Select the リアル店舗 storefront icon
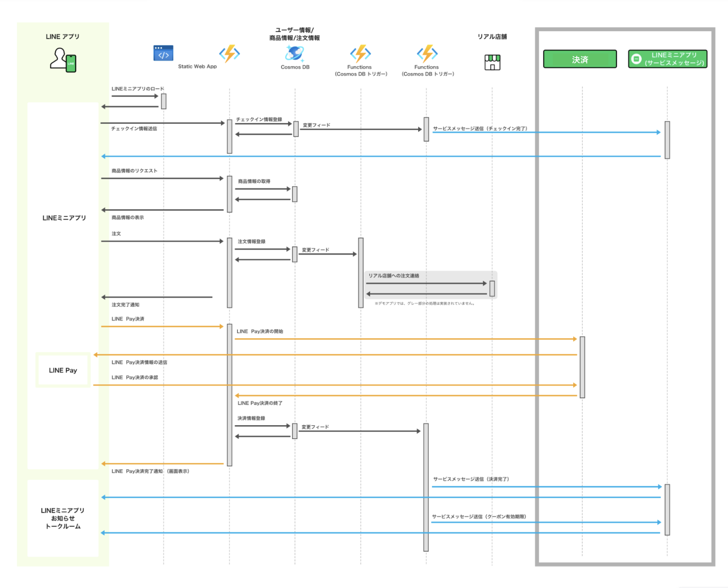The image size is (728, 588). [492, 62]
